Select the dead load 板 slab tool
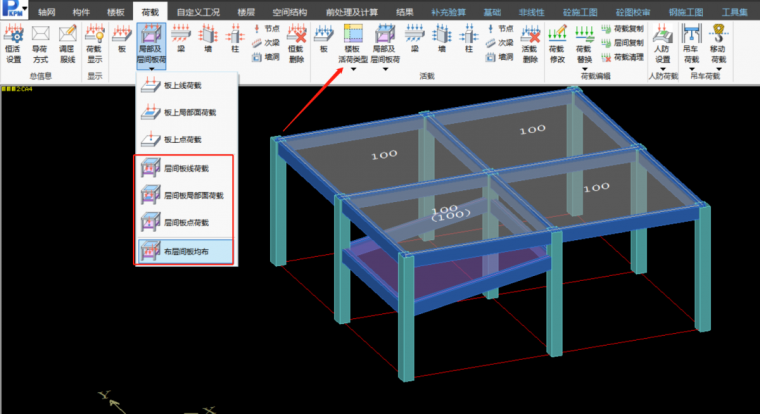 point(122,40)
